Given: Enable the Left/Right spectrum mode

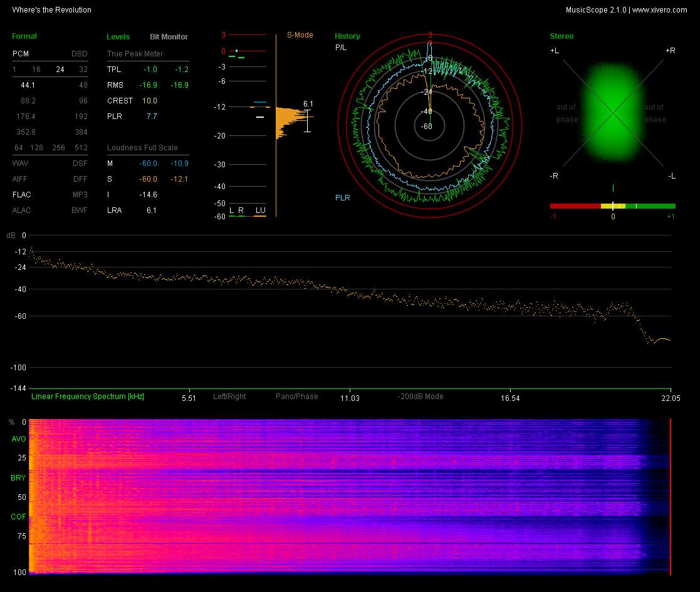Looking at the screenshot, I should pyautogui.click(x=229, y=397).
